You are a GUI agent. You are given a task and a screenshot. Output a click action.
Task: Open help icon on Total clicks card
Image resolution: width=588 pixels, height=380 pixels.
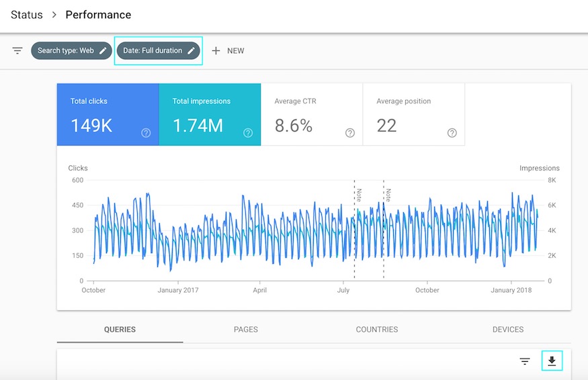(146, 133)
